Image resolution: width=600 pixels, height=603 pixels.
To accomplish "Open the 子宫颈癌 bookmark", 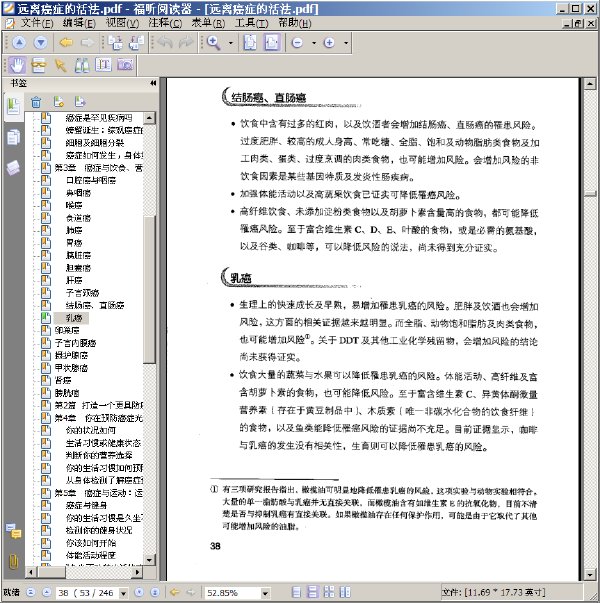I will coord(82,293).
